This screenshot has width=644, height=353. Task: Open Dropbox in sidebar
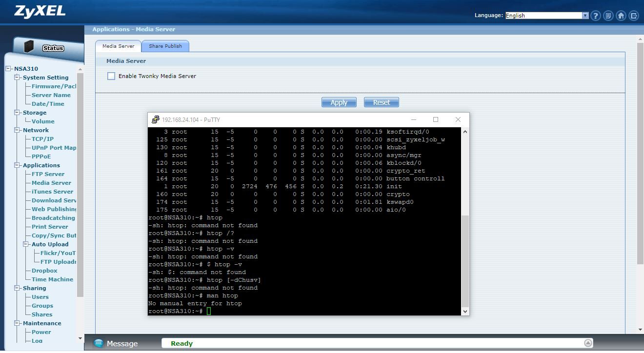44,271
